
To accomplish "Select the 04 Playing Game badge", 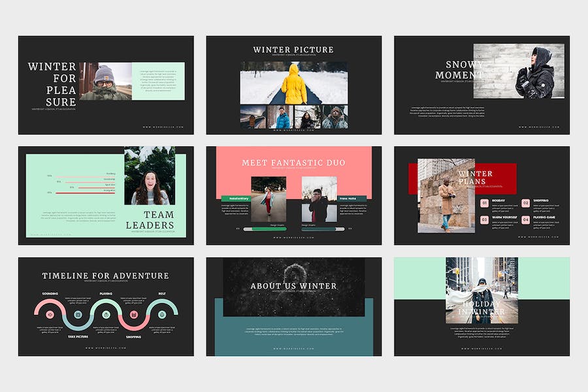I will click(526, 220).
